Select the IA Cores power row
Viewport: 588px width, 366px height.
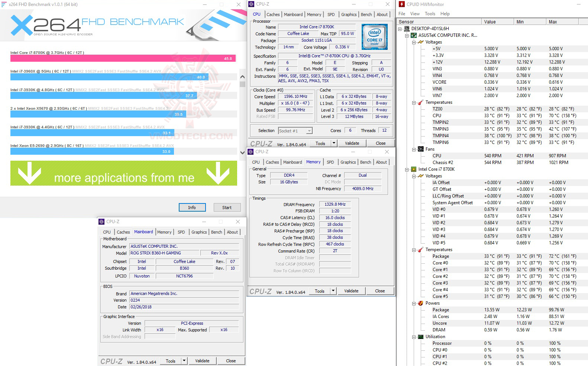pyautogui.click(x=492, y=317)
